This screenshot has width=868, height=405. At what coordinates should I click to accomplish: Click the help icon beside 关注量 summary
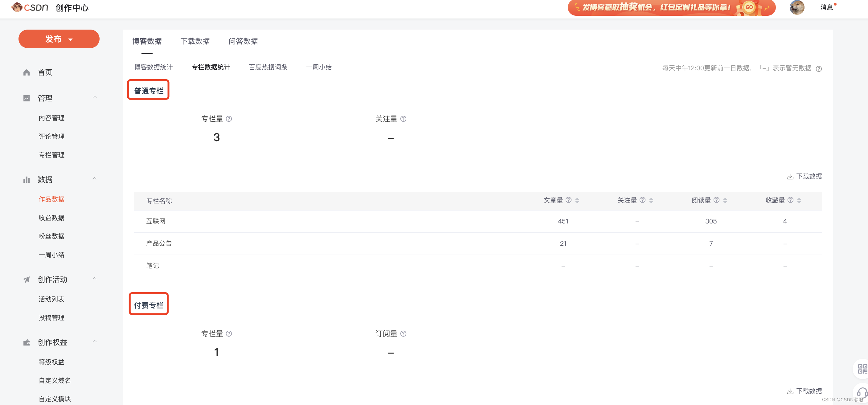403,119
